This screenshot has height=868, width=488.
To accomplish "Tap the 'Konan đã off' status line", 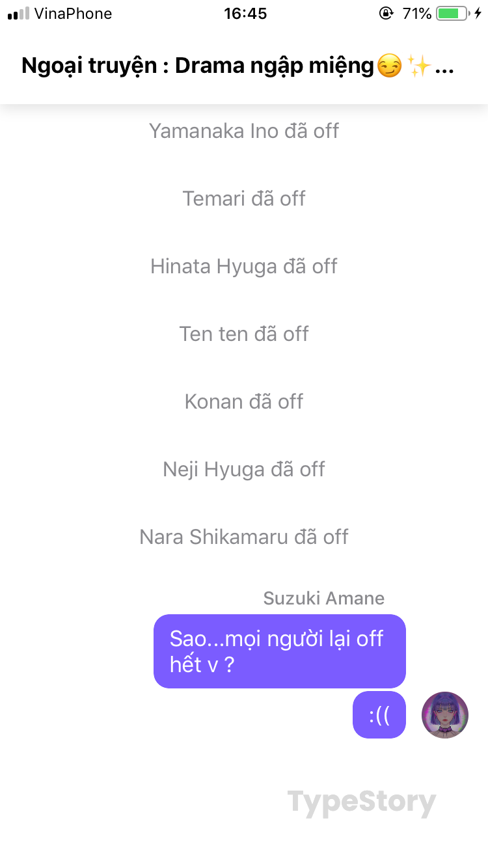I will point(244,401).
